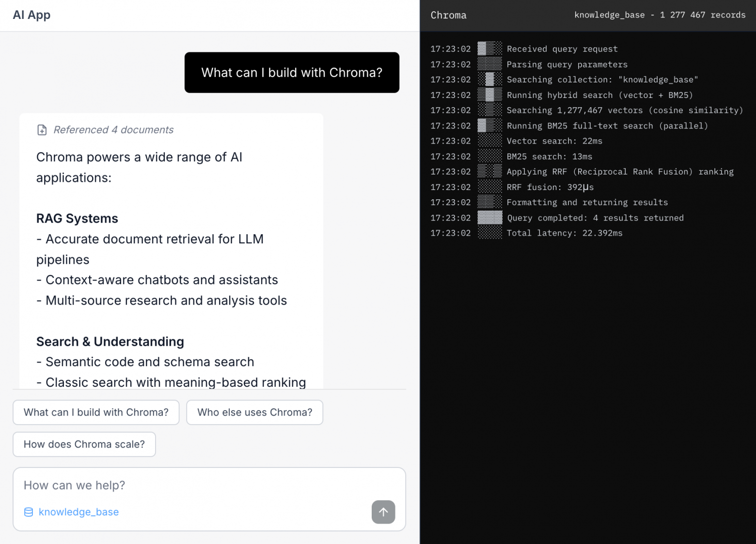Click "Semantic code and schema search" line
This screenshot has height=544, width=756.
point(145,362)
